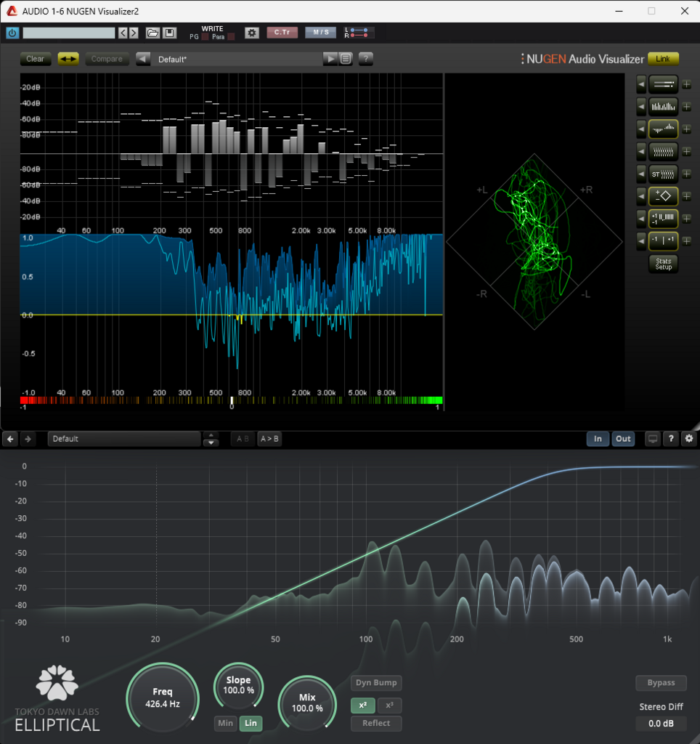Select the x² filter option
Image resolution: width=700 pixels, height=744 pixels.
pos(363,705)
